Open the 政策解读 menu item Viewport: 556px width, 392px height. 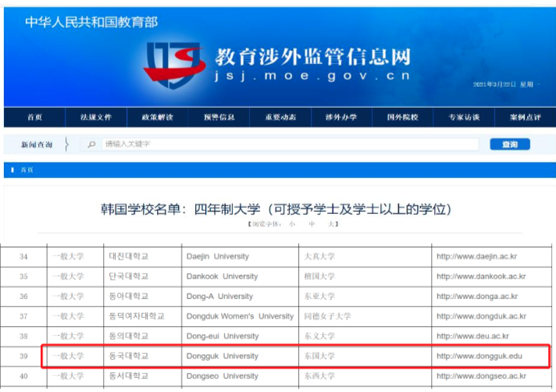pyautogui.click(x=158, y=117)
